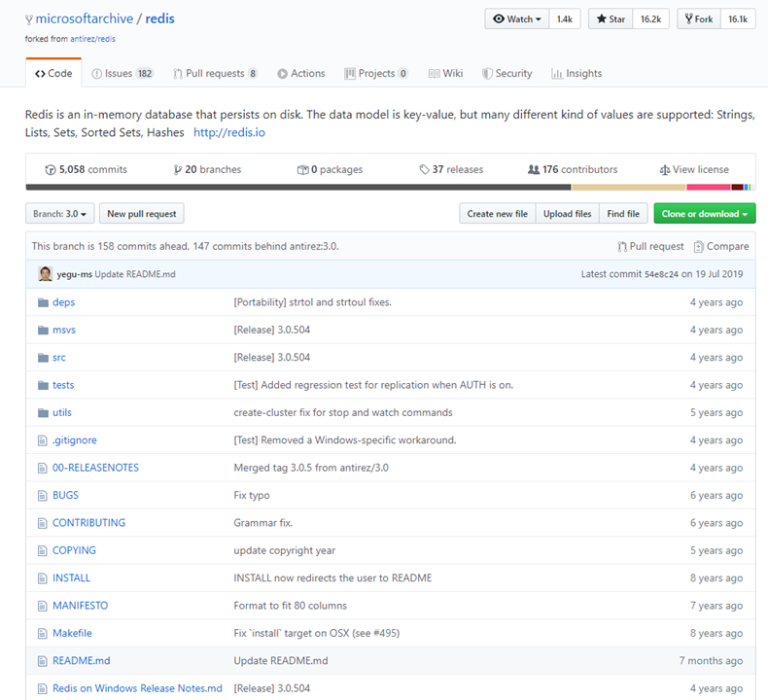Click the 00-RELEASENOTES file icon

pyautogui.click(x=43, y=468)
